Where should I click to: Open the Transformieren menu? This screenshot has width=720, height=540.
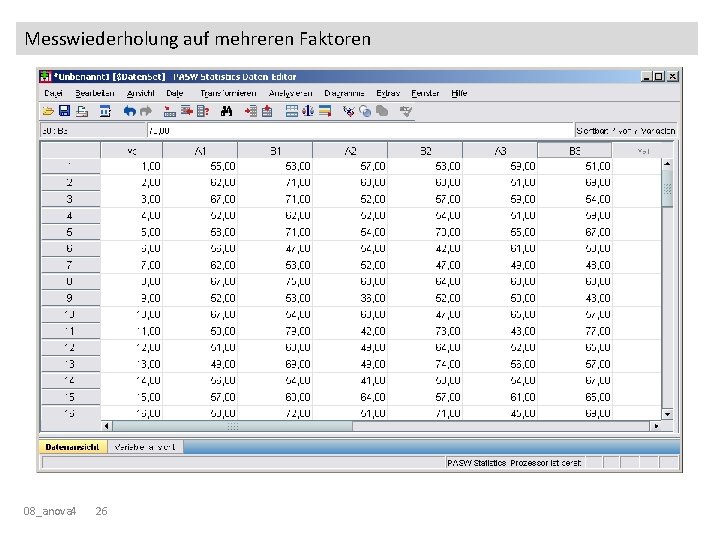click(x=228, y=93)
